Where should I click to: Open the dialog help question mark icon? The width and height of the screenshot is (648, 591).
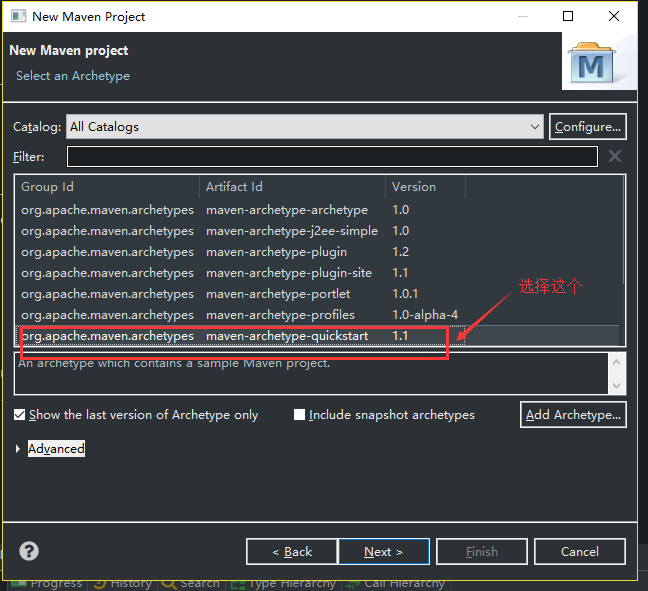pos(29,551)
